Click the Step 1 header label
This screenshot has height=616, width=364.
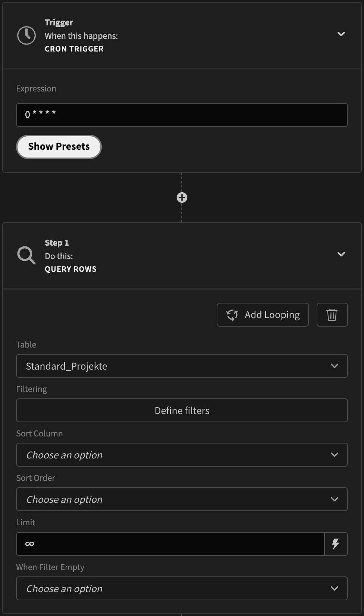57,242
